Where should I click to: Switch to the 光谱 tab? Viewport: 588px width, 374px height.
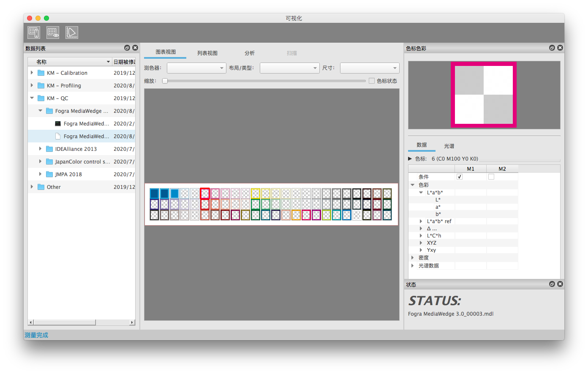[x=449, y=146]
